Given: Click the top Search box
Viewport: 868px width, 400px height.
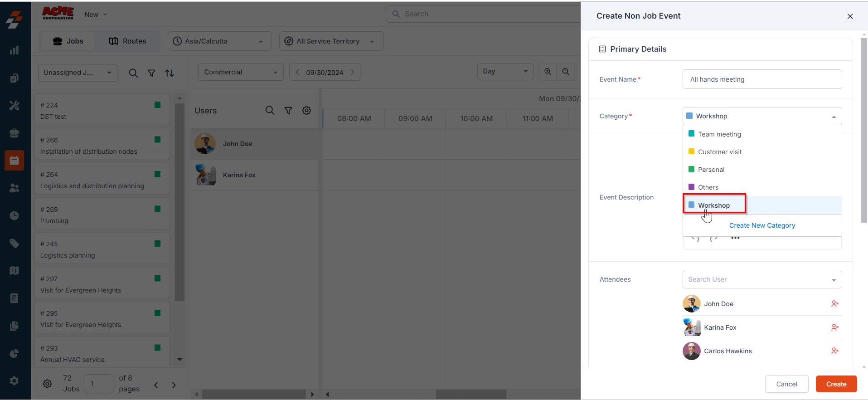Looking at the screenshot, I should [484, 14].
